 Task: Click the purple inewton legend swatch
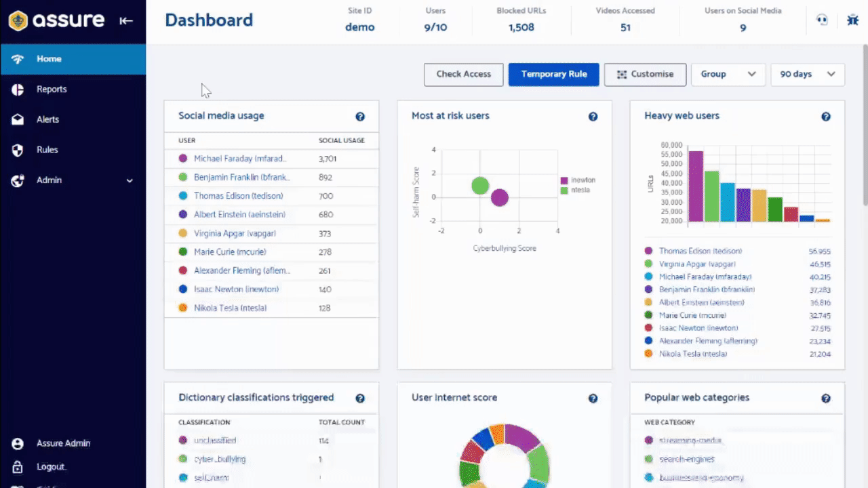[564, 181]
